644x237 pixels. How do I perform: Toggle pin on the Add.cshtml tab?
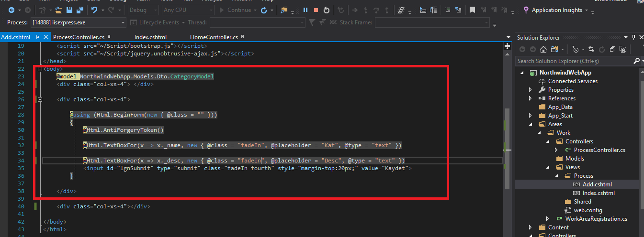[37, 37]
